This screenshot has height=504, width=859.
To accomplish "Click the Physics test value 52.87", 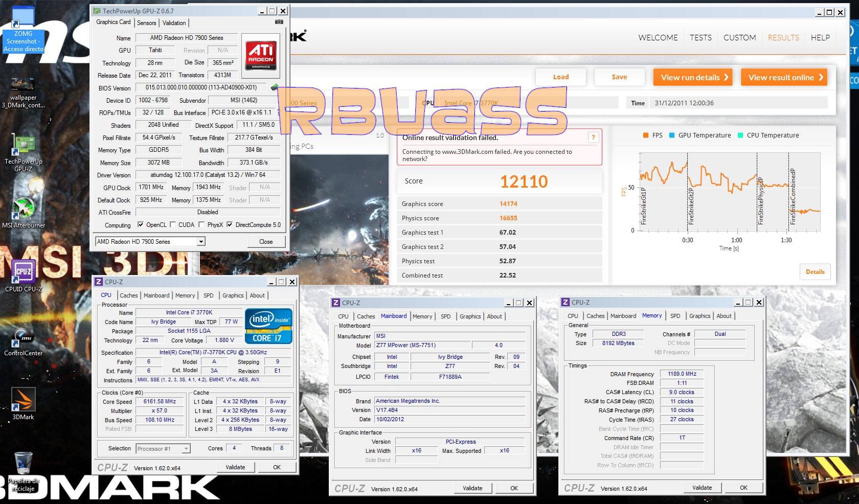I will (508, 261).
